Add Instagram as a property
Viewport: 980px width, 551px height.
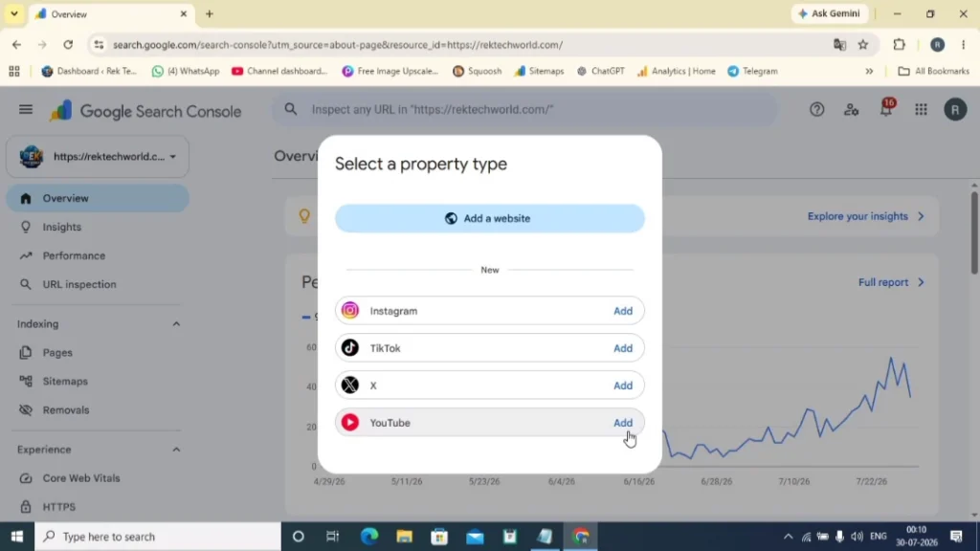(622, 311)
